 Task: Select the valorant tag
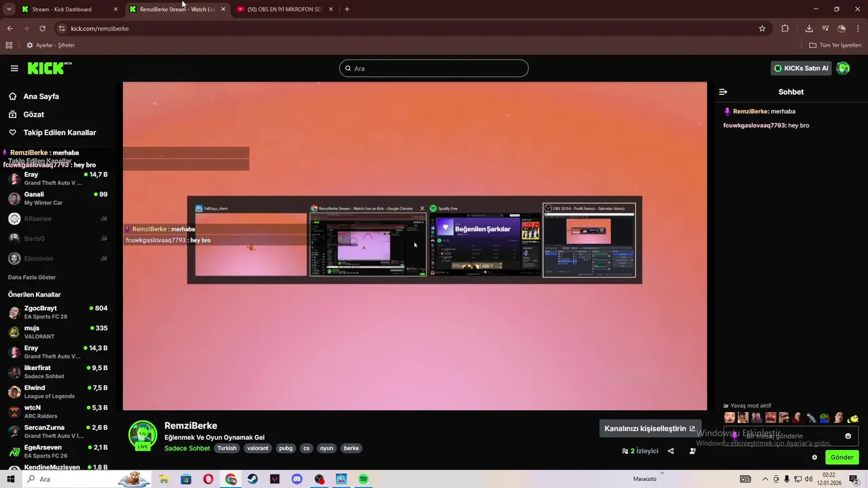258,448
